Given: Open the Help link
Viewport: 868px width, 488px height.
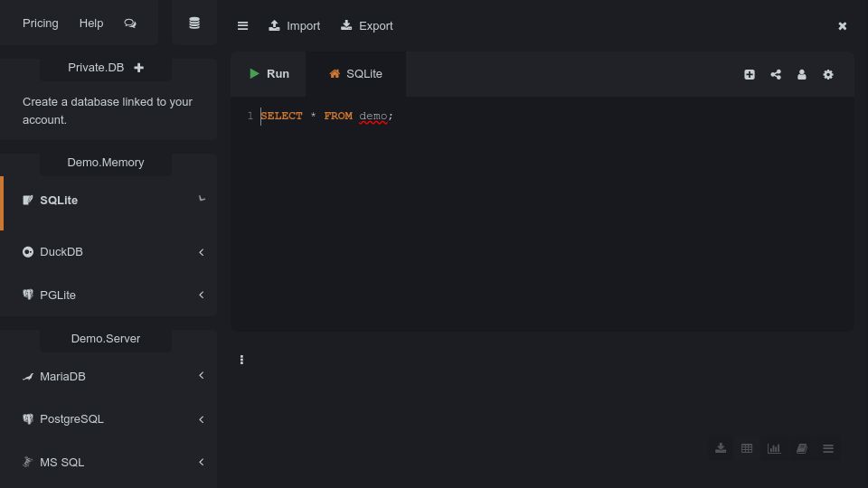Looking at the screenshot, I should point(91,23).
